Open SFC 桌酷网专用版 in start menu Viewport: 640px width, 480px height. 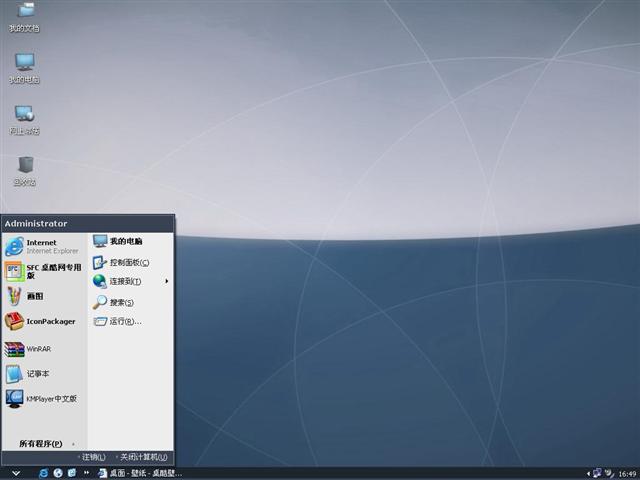tap(44, 271)
